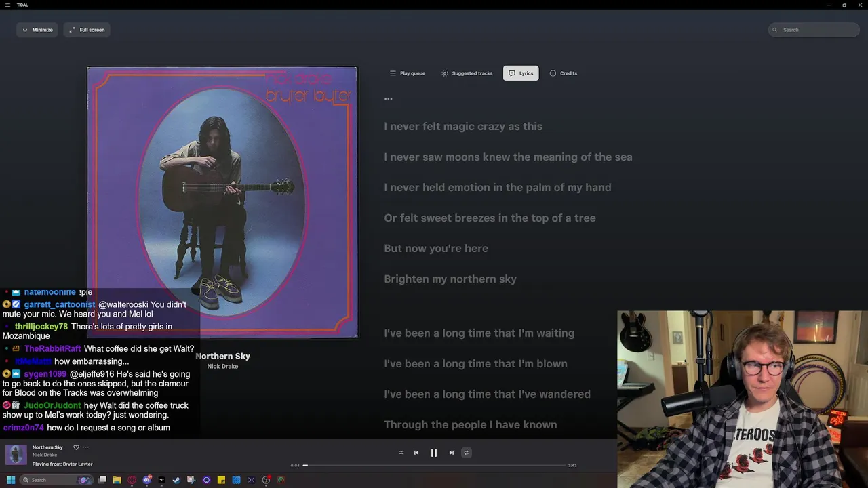The image size is (868, 488).
Task: Pause the current track
Action: coord(434,453)
